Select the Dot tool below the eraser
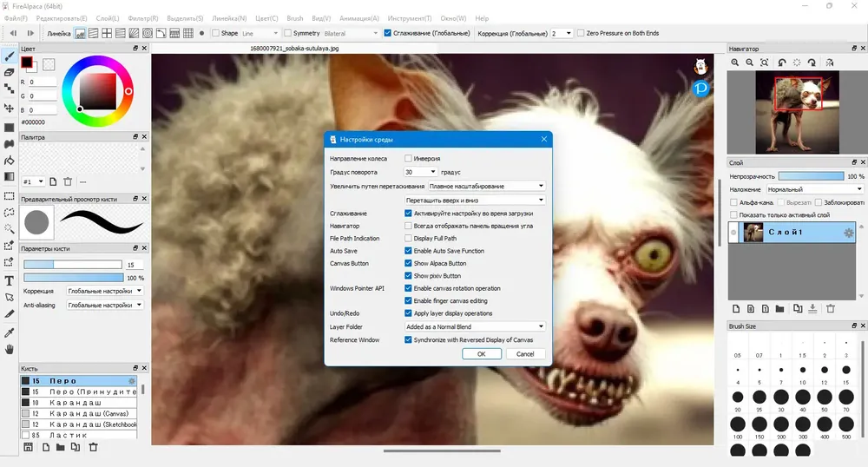The image size is (868, 467). 9,89
